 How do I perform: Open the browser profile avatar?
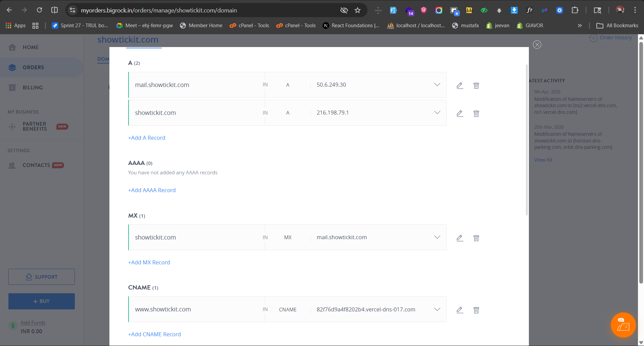(620, 10)
